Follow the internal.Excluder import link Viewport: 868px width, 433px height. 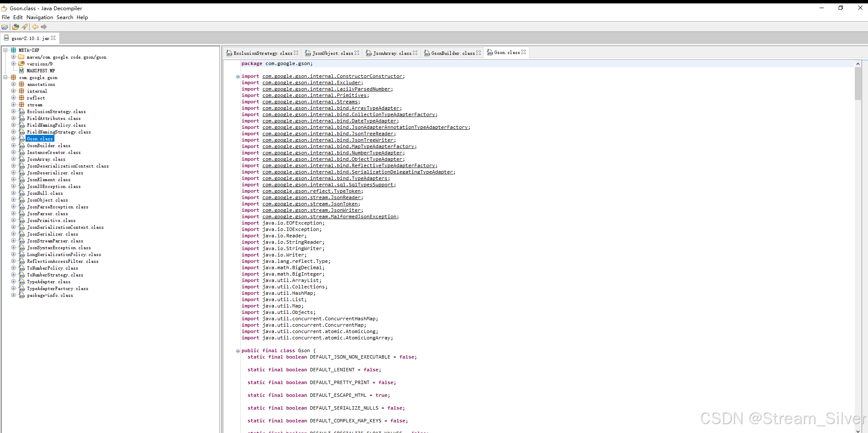312,83
